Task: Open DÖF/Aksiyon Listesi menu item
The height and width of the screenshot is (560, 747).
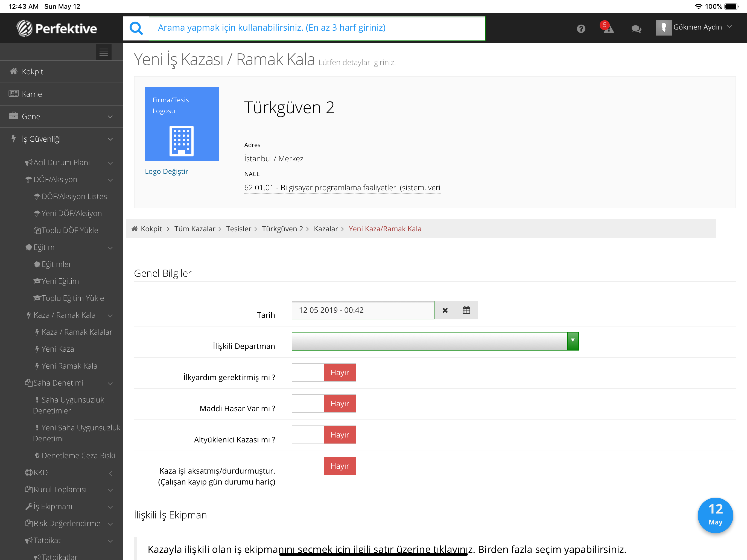Action: pyautogui.click(x=71, y=196)
